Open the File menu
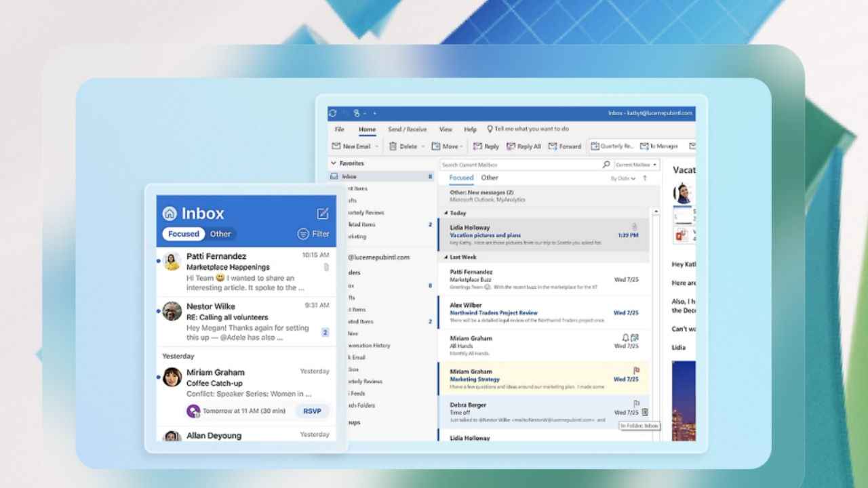Screen dimensions: 868x488 click(340, 129)
